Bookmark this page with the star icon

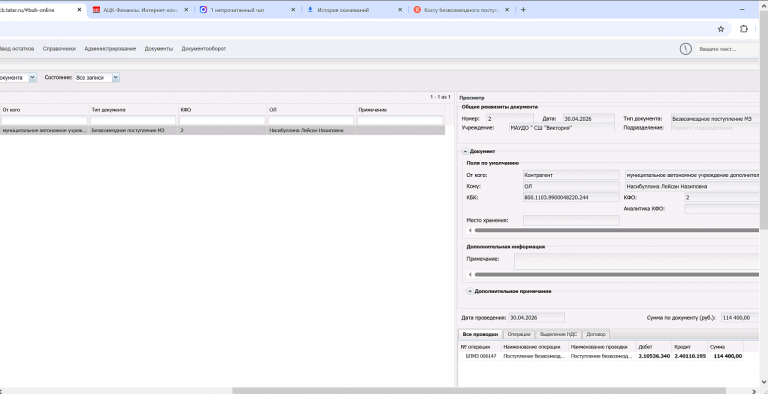point(720,29)
